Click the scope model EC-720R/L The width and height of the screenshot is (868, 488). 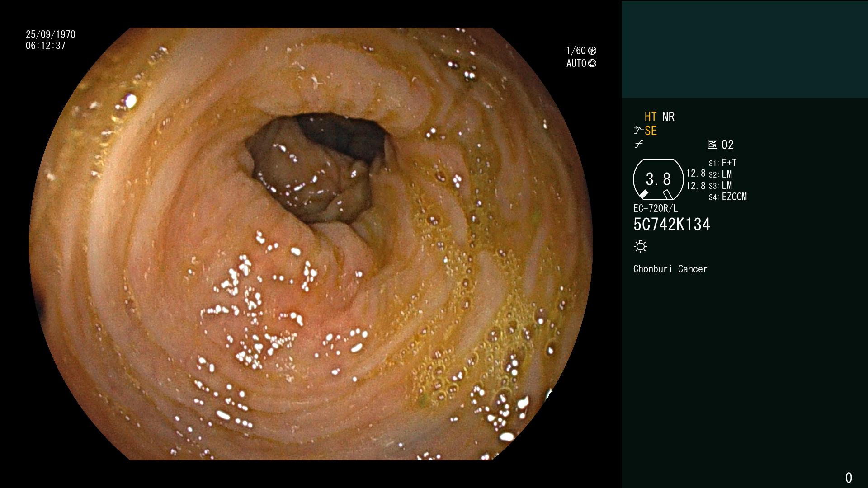(x=656, y=208)
